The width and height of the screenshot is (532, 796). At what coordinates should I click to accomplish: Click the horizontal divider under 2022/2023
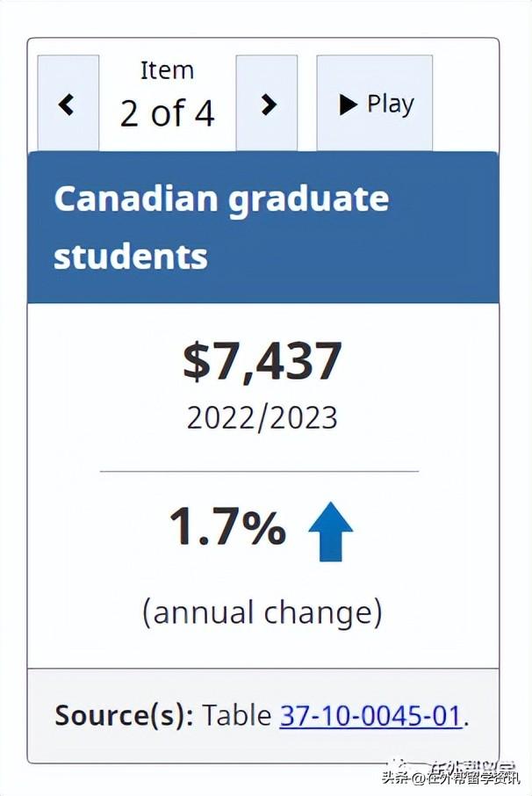(259, 472)
